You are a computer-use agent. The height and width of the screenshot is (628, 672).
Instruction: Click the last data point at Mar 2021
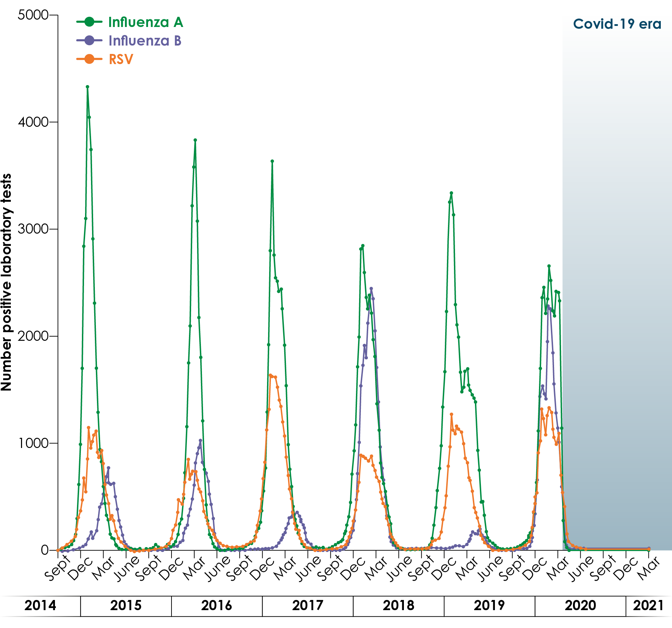(649, 549)
